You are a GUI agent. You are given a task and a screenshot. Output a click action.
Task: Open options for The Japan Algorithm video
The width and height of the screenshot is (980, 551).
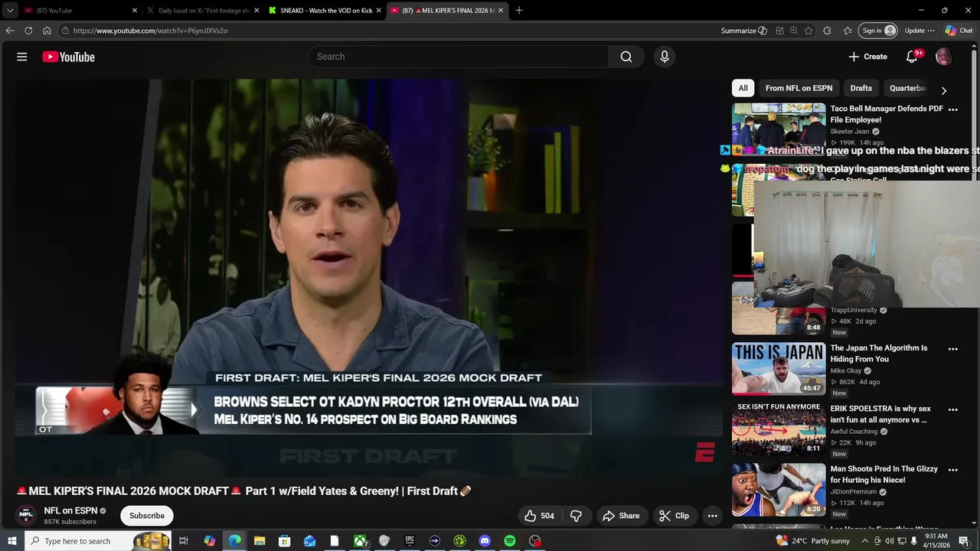953,349
